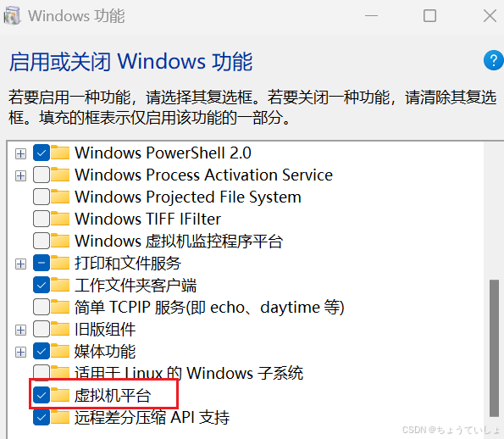Expand the 打印和文件服务 tree node

click(20, 264)
